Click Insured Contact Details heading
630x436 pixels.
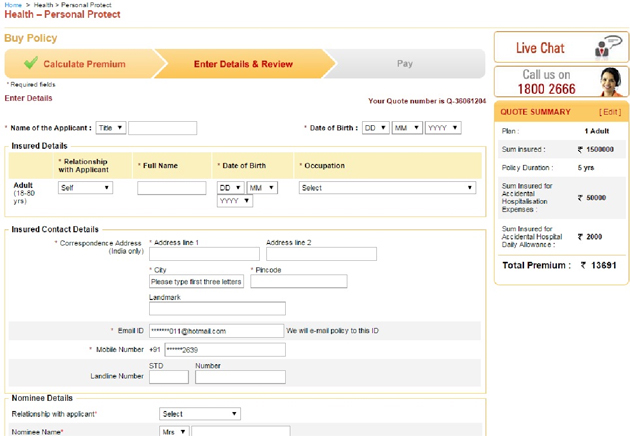coord(55,229)
